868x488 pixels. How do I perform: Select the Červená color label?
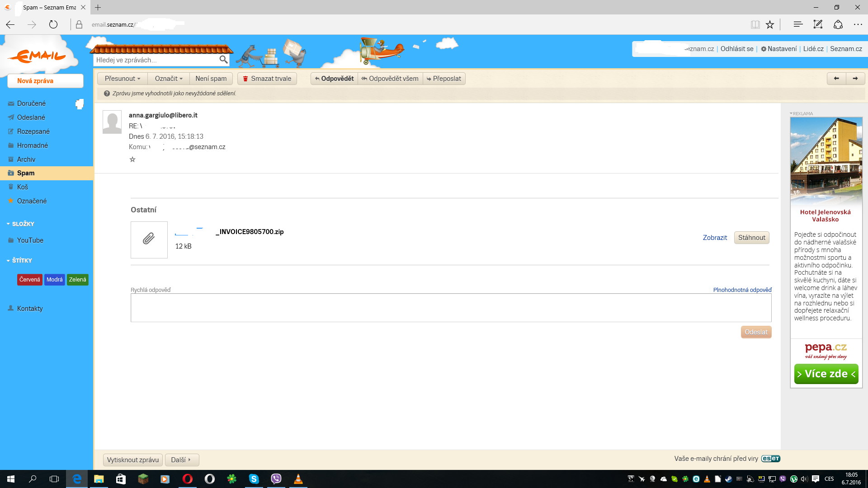point(30,280)
